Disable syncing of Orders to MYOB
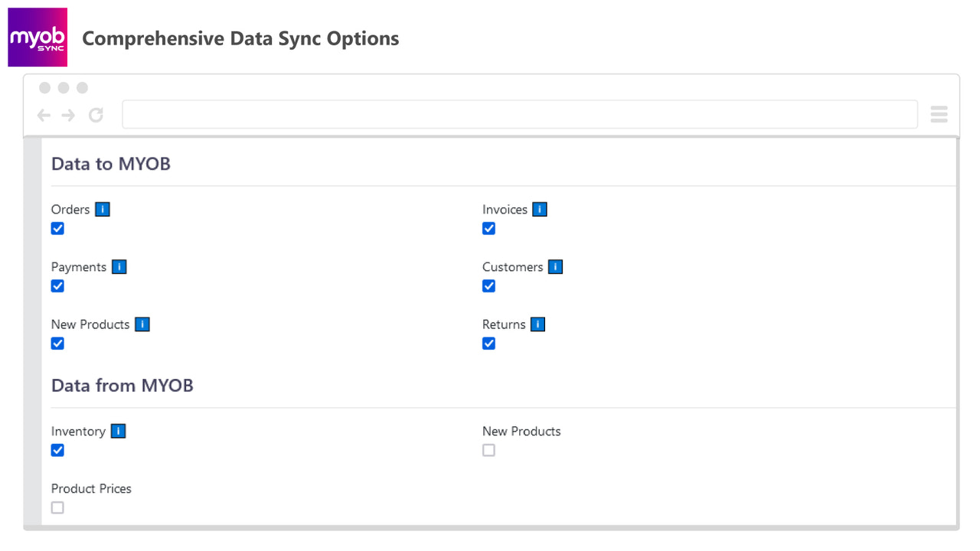 57,228
